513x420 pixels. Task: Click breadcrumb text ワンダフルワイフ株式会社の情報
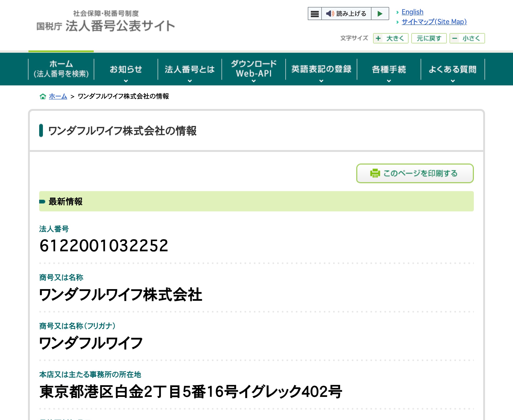point(123,96)
